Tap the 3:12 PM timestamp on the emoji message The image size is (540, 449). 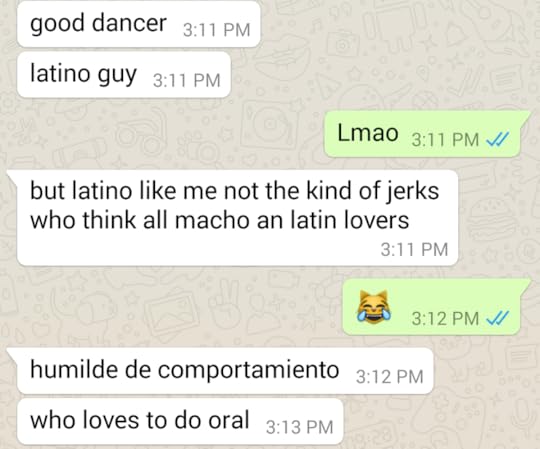click(445, 319)
